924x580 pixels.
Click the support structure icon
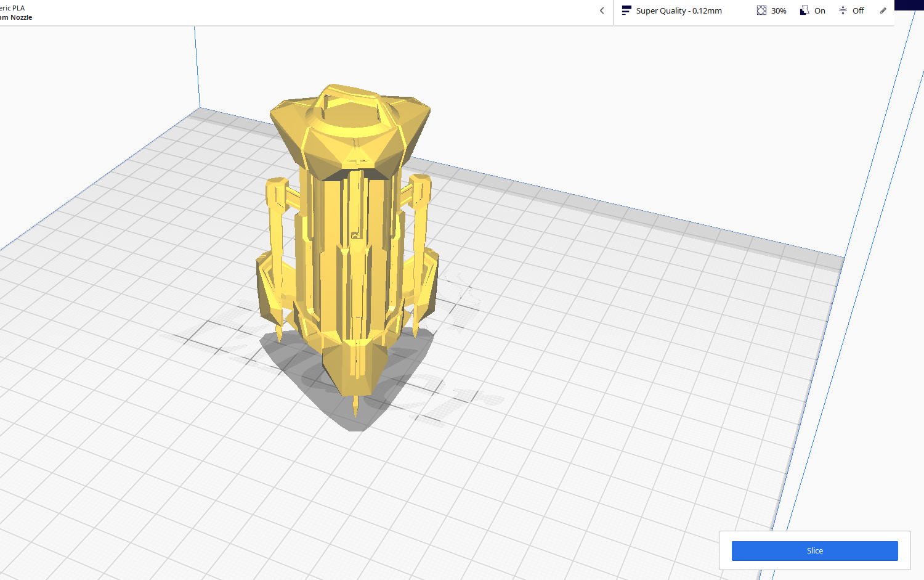[x=804, y=10]
